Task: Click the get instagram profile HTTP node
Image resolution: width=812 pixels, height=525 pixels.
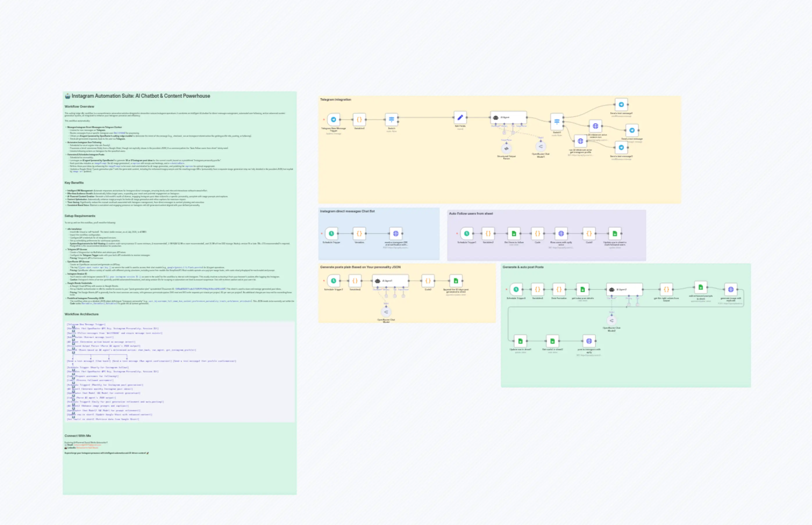Action: (x=581, y=141)
